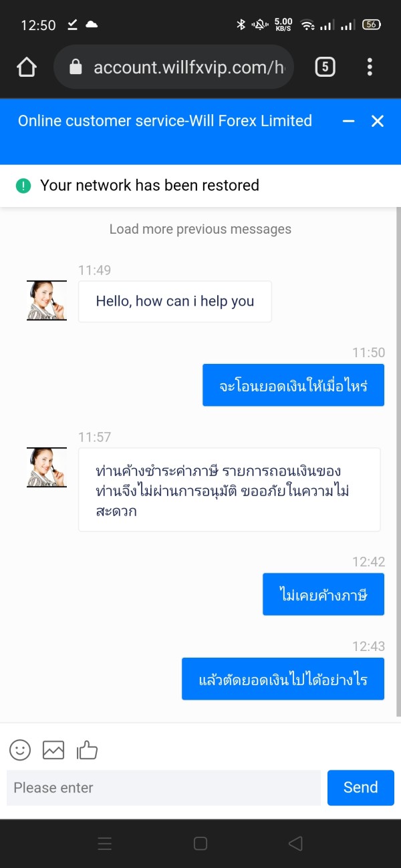
Task: Load more previous messages
Action: tap(200, 229)
